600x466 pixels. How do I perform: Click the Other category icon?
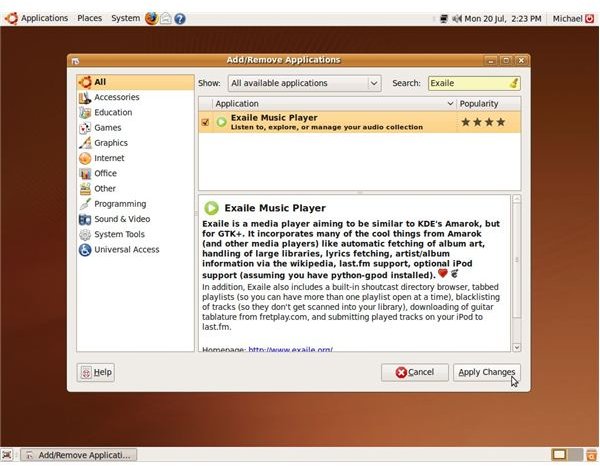pyautogui.click(x=85, y=189)
